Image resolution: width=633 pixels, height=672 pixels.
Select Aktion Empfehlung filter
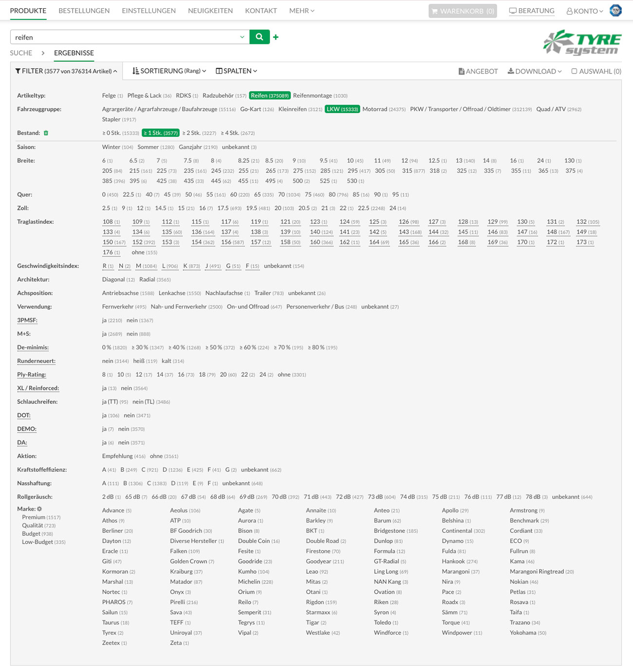[124, 456]
